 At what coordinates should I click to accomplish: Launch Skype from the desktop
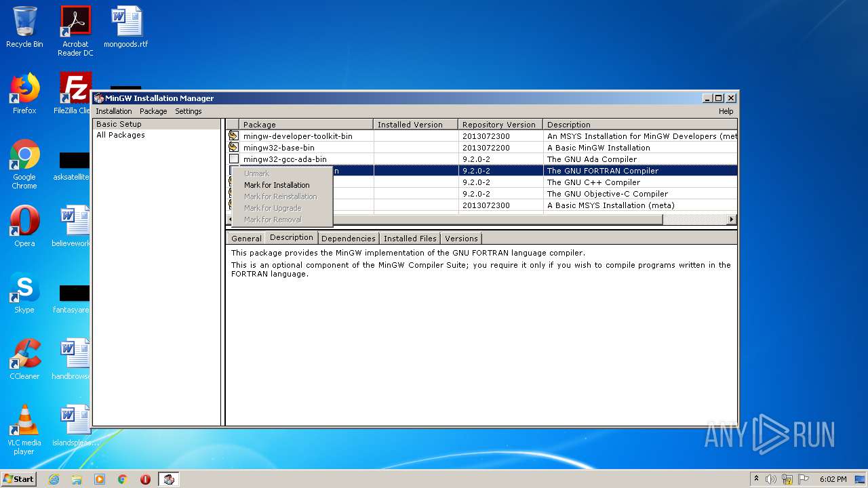(x=24, y=292)
